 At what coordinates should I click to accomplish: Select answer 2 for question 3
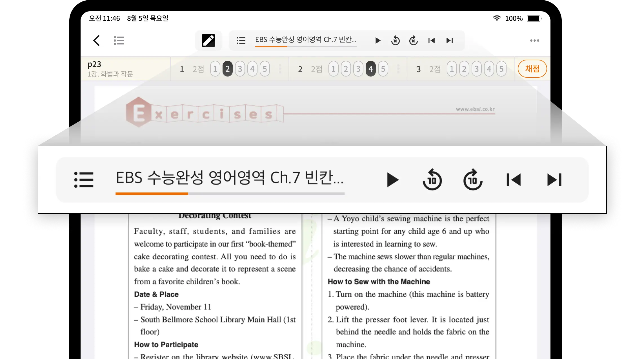click(464, 69)
